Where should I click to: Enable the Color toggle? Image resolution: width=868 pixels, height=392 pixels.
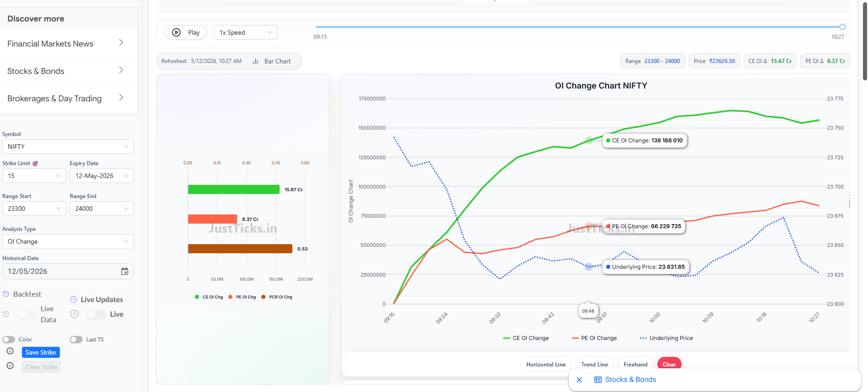(x=9, y=340)
